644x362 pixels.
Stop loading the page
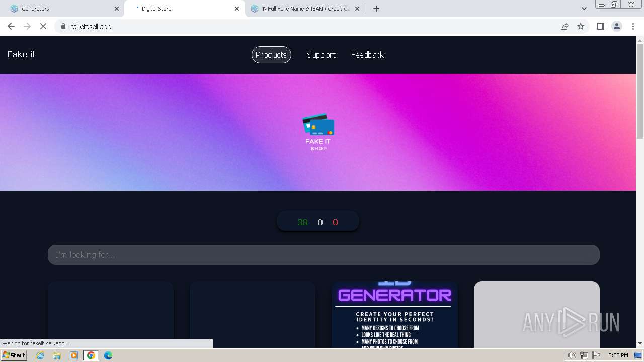pos(43,26)
